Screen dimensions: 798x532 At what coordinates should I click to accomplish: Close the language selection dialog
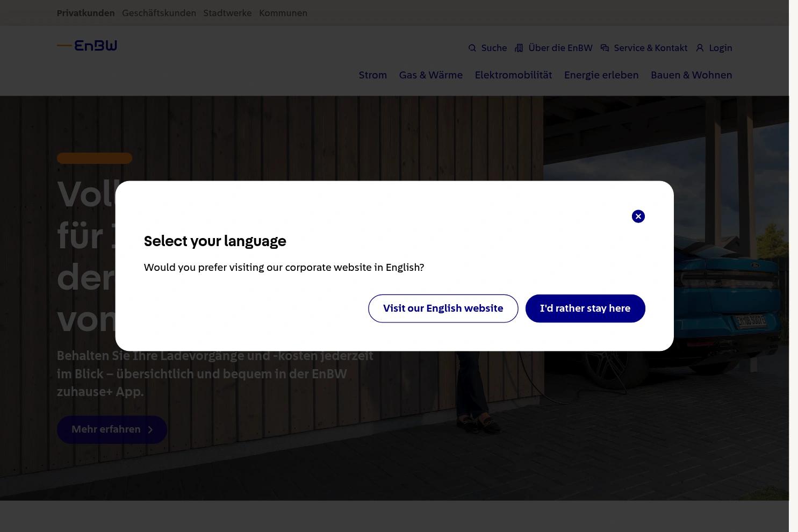click(638, 216)
